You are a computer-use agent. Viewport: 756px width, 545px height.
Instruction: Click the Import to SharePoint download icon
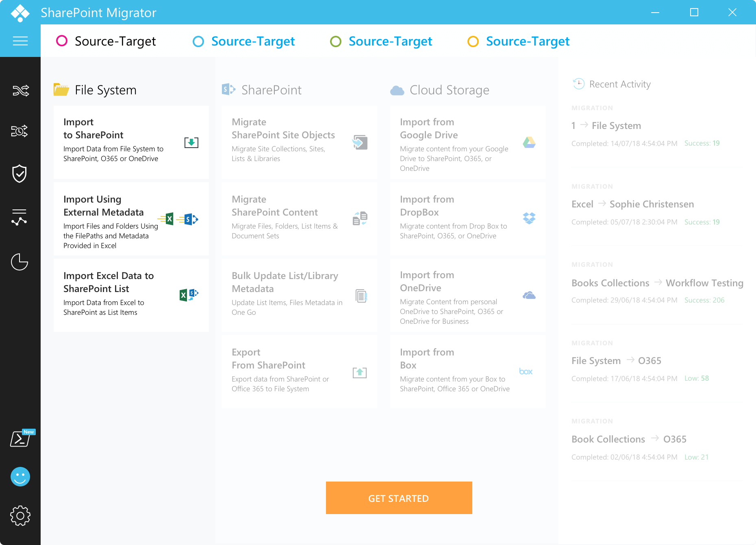point(191,142)
